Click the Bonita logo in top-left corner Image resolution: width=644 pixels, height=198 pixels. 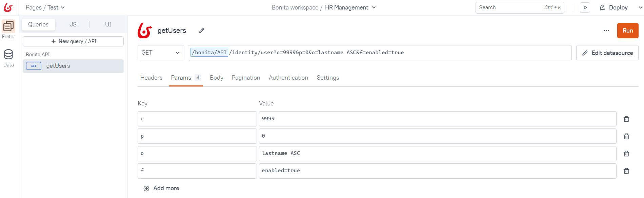(x=8, y=7)
